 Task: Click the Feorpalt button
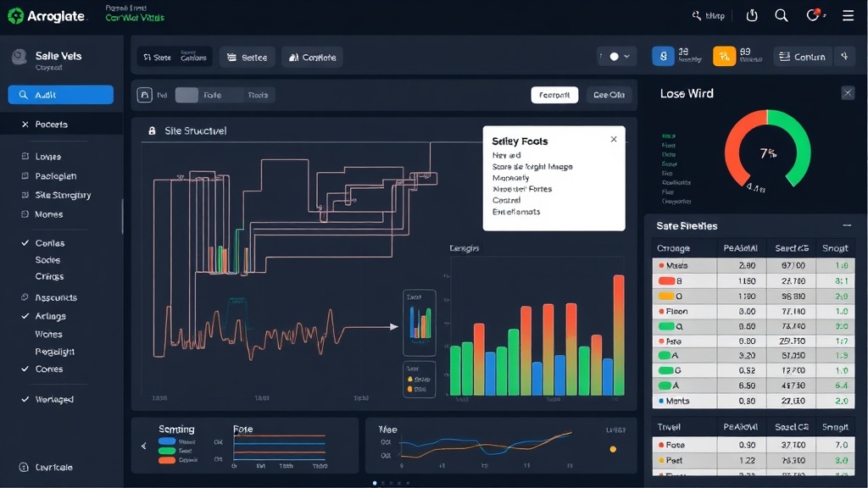coord(554,95)
